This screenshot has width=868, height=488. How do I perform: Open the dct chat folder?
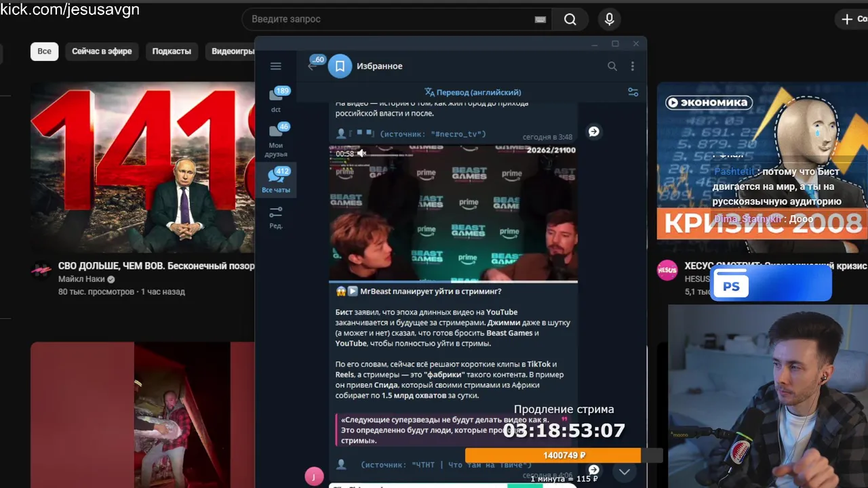tap(276, 99)
